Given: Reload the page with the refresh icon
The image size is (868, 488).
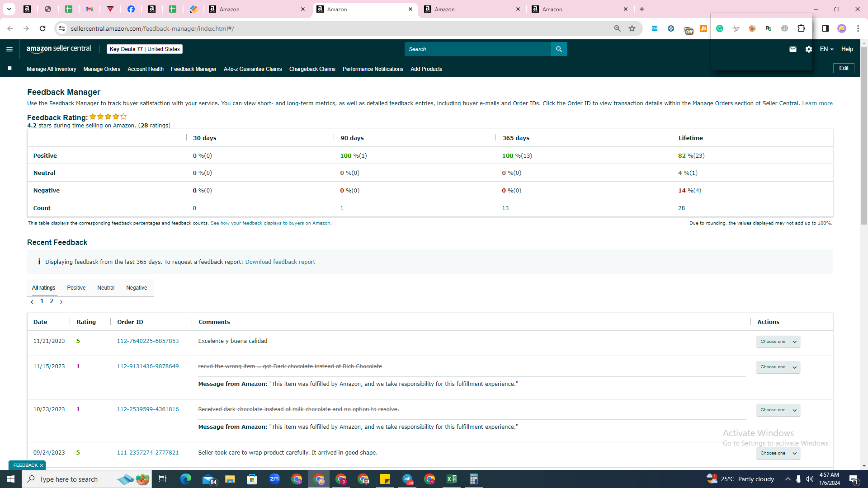Looking at the screenshot, I should click(x=42, y=28).
